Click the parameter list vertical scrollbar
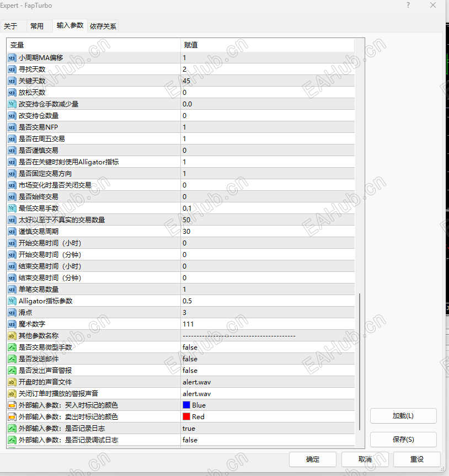449x476 pixels. click(360, 361)
